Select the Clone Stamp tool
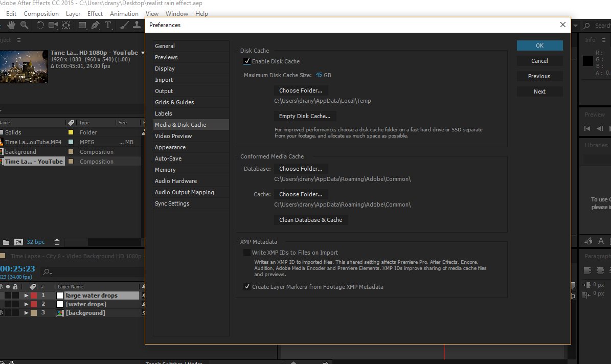 (x=137, y=25)
